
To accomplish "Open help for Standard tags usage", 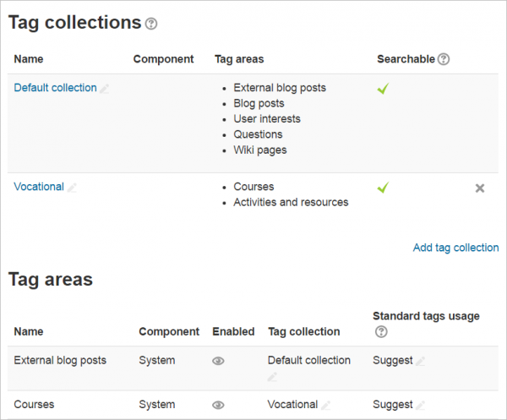I will 379,332.
